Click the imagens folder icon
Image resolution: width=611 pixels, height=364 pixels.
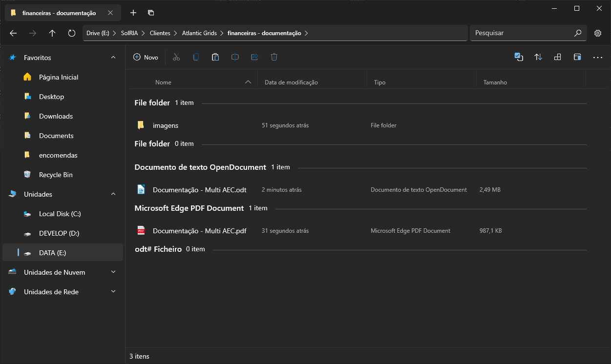(x=141, y=125)
